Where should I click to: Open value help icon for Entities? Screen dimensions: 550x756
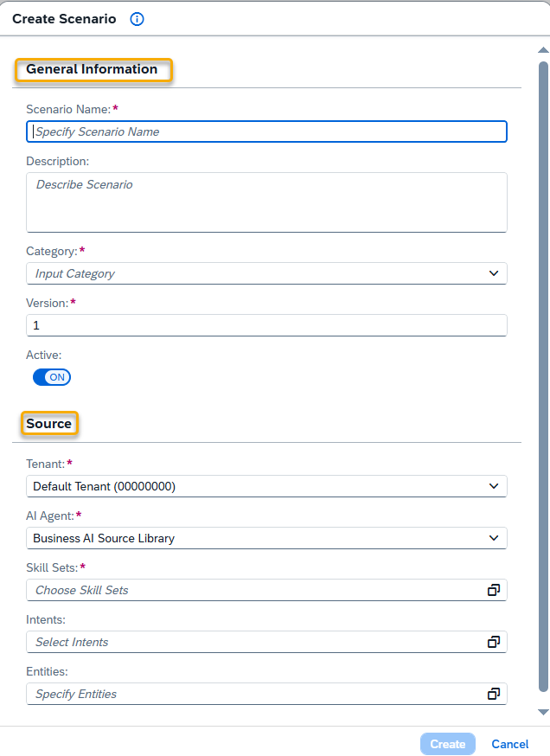click(x=494, y=694)
